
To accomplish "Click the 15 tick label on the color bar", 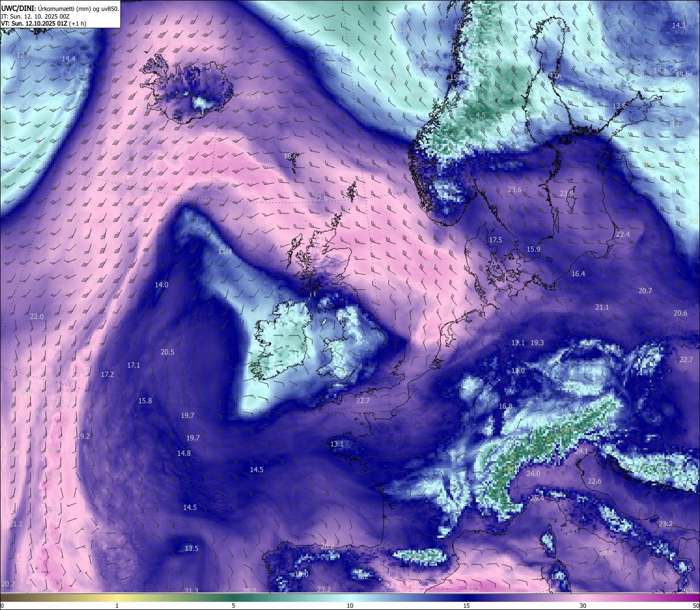I will pyautogui.click(x=466, y=606).
